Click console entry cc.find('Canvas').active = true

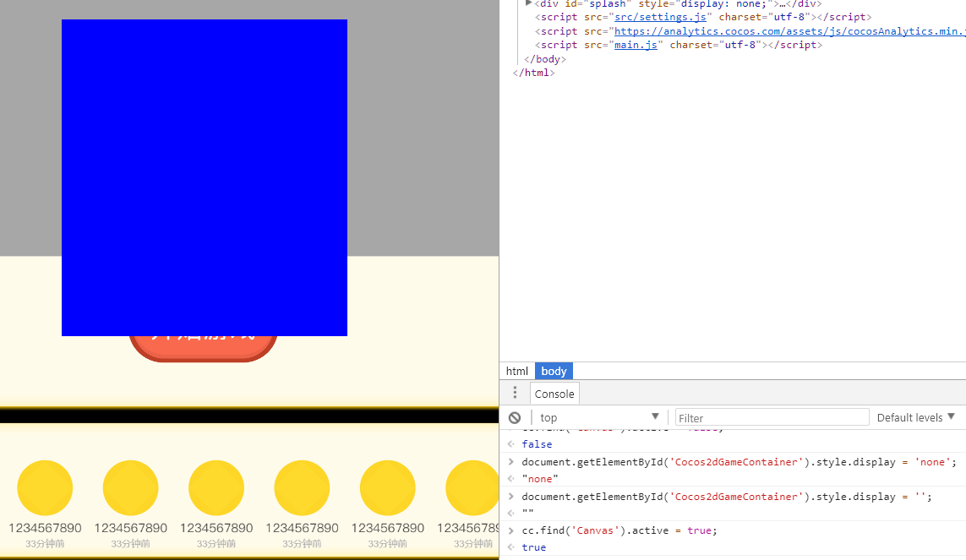619,530
